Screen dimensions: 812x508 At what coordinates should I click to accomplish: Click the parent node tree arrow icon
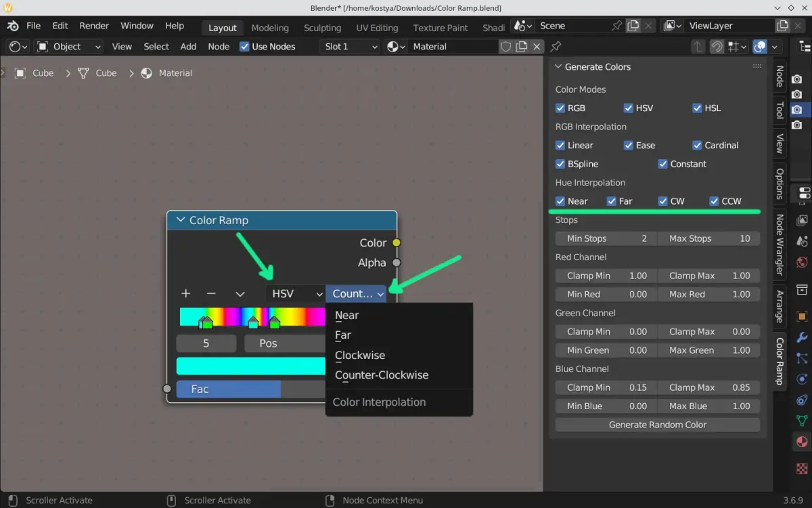[x=698, y=47]
